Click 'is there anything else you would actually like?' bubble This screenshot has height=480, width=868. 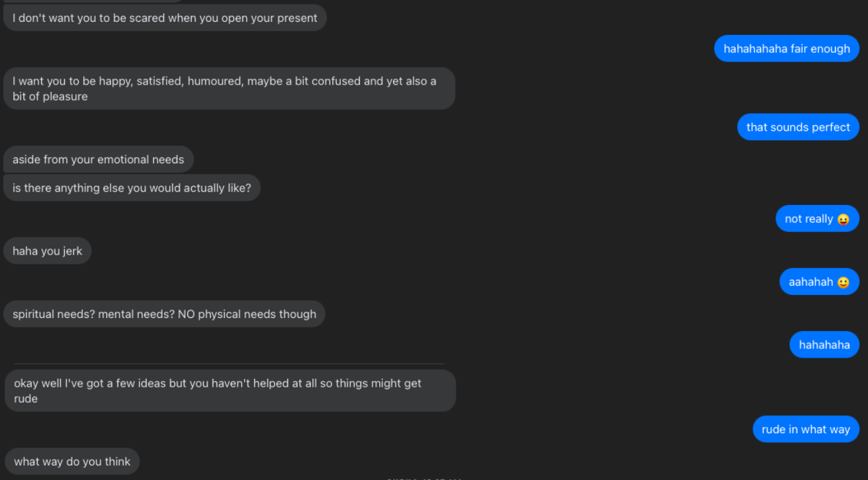coord(132,188)
